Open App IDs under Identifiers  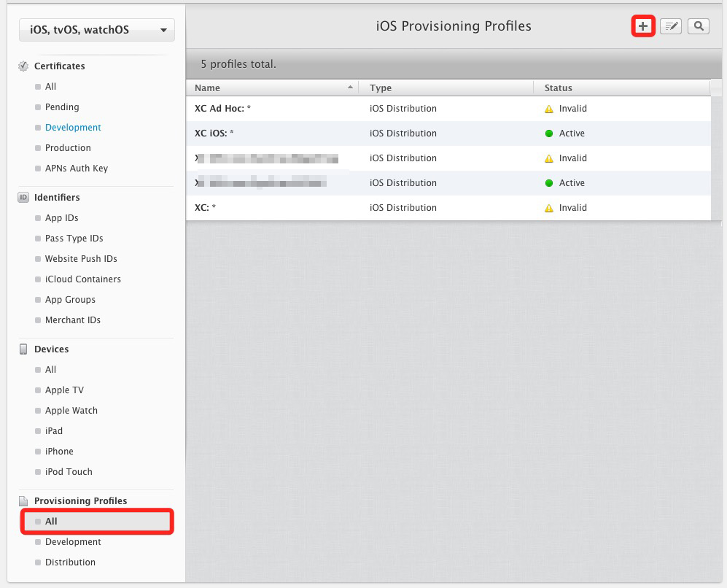tap(61, 217)
